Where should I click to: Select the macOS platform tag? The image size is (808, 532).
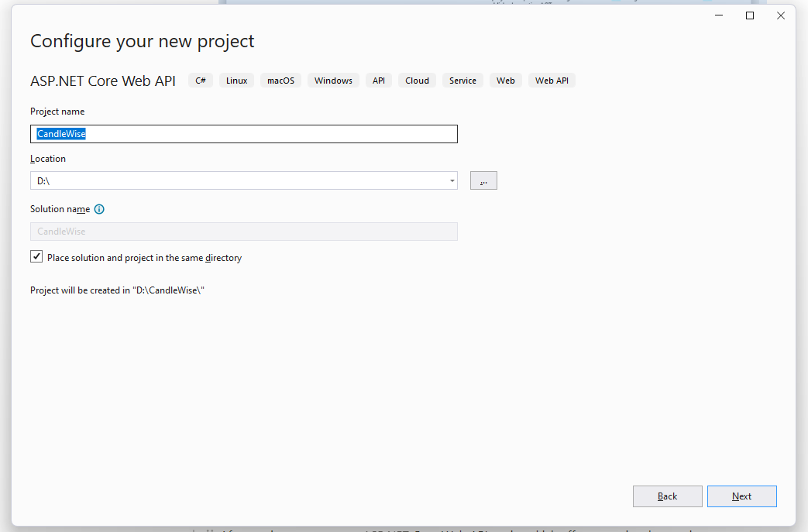click(x=280, y=80)
